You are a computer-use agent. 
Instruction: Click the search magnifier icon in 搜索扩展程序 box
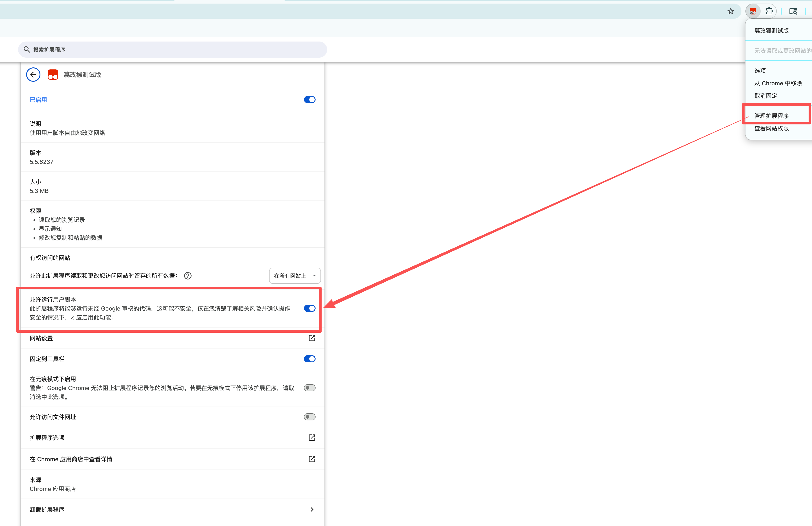pos(27,50)
